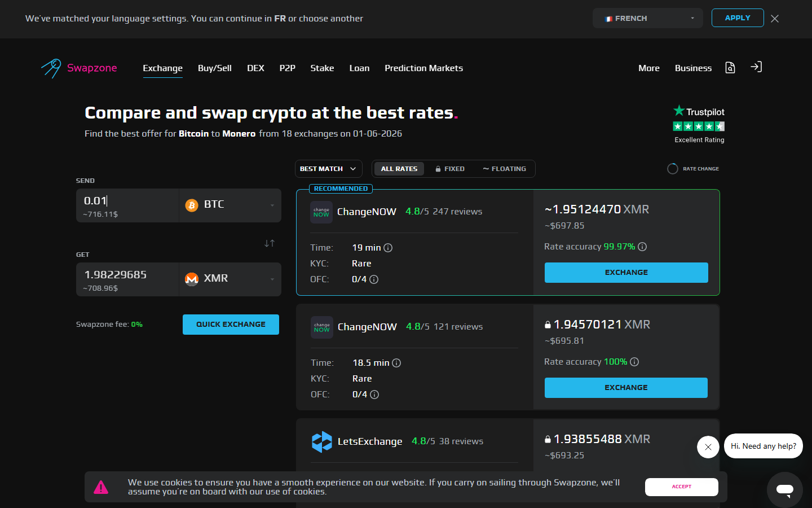Open the BTC currency selector
The height and width of the screenshot is (508, 812).
[x=230, y=205]
